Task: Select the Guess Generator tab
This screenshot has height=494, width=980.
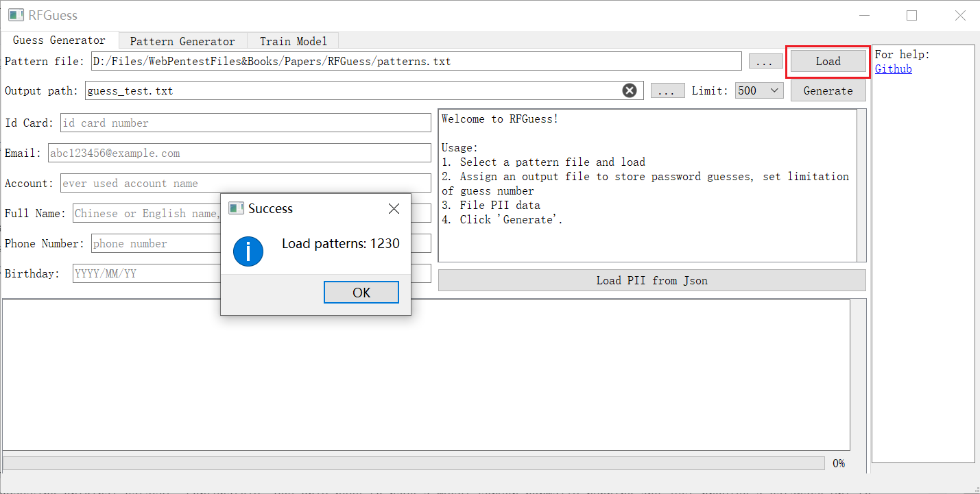Action: [x=60, y=40]
